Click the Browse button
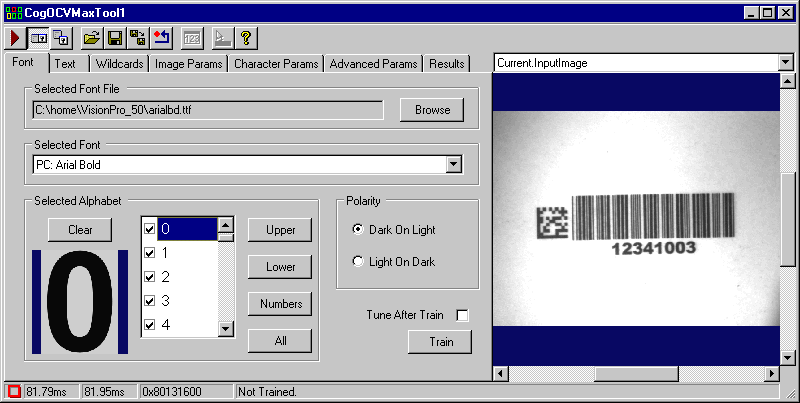 [x=432, y=110]
